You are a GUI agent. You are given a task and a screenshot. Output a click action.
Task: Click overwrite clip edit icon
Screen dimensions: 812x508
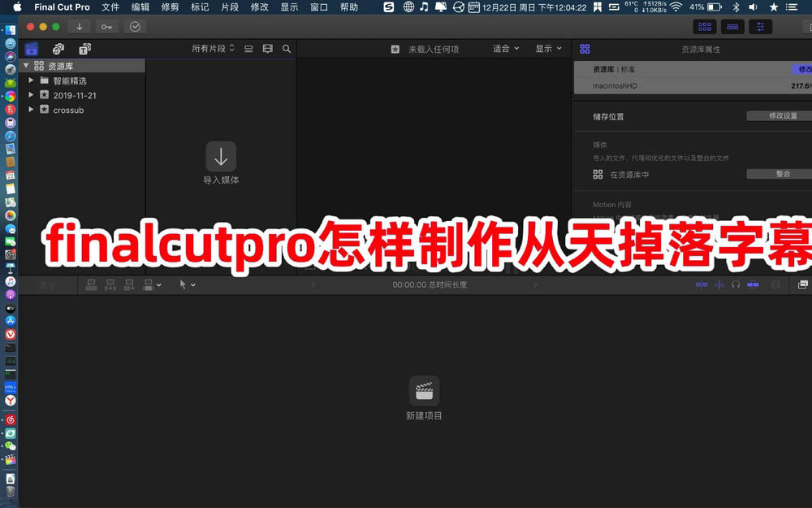(149, 284)
